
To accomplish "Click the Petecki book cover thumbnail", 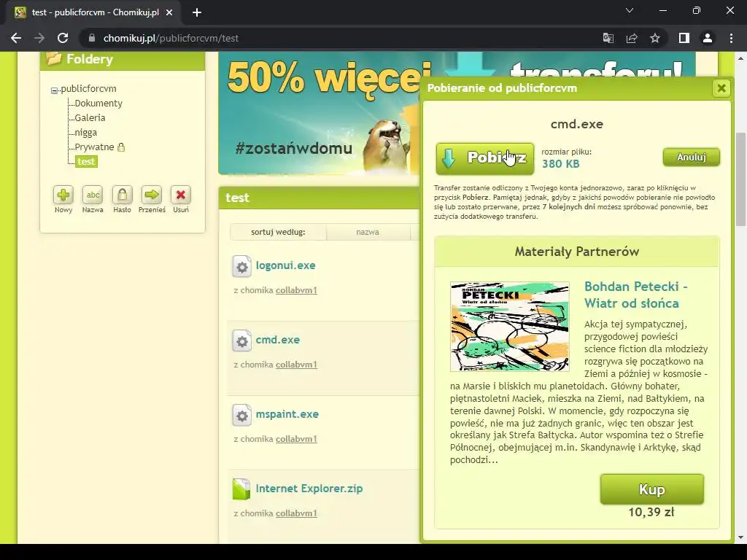I will point(510,326).
